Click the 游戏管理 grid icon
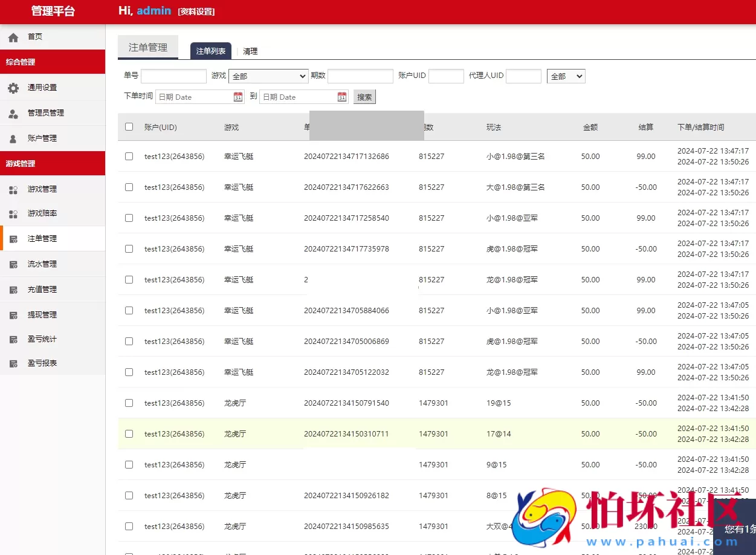The height and width of the screenshot is (555, 756). [13, 189]
